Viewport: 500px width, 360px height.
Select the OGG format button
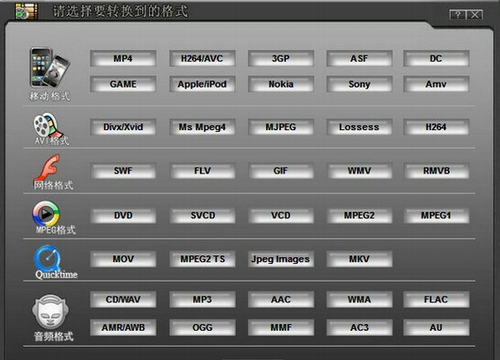202,327
